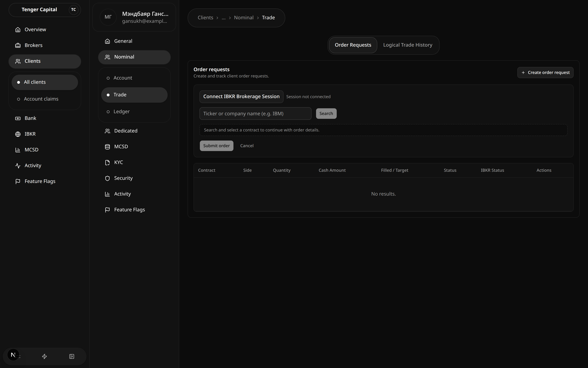Click the МГ client avatar
Viewport: 588px width, 368px height.
point(108,17)
